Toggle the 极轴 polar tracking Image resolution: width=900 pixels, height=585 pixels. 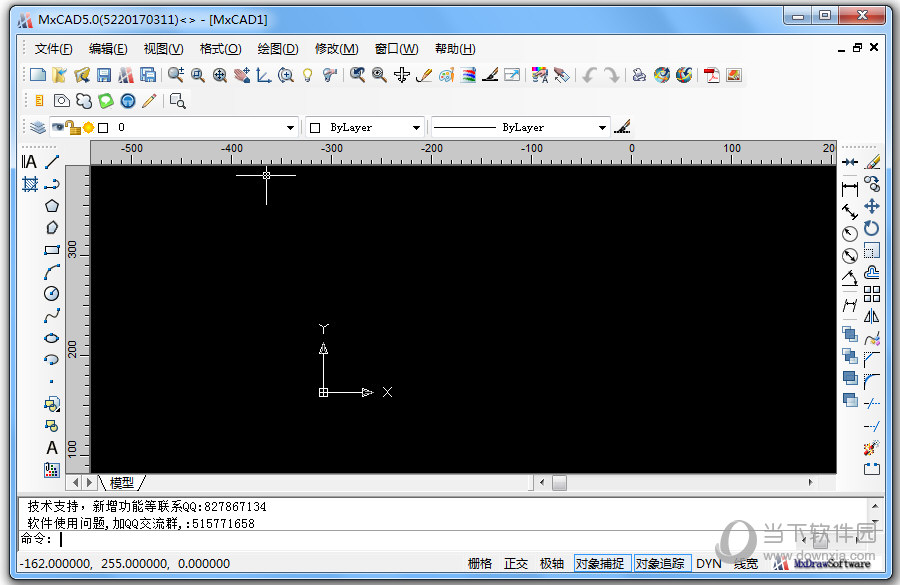(x=552, y=564)
